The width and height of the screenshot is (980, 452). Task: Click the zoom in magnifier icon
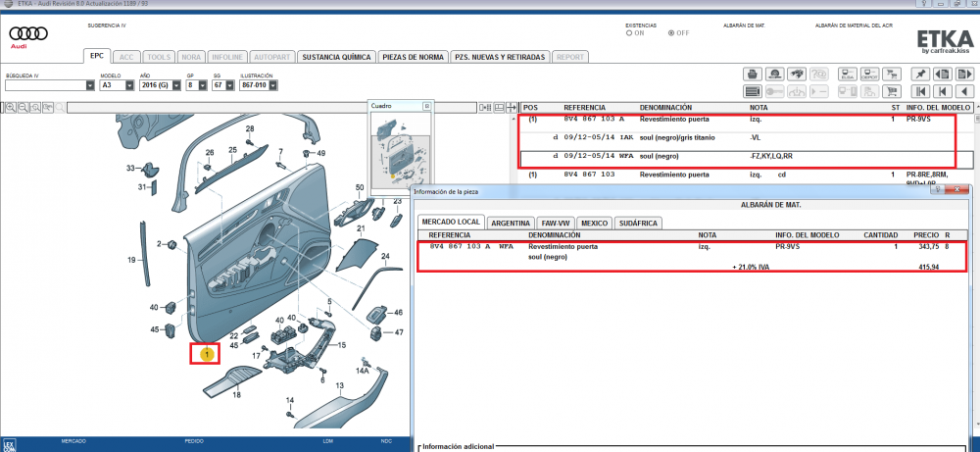[11, 105]
